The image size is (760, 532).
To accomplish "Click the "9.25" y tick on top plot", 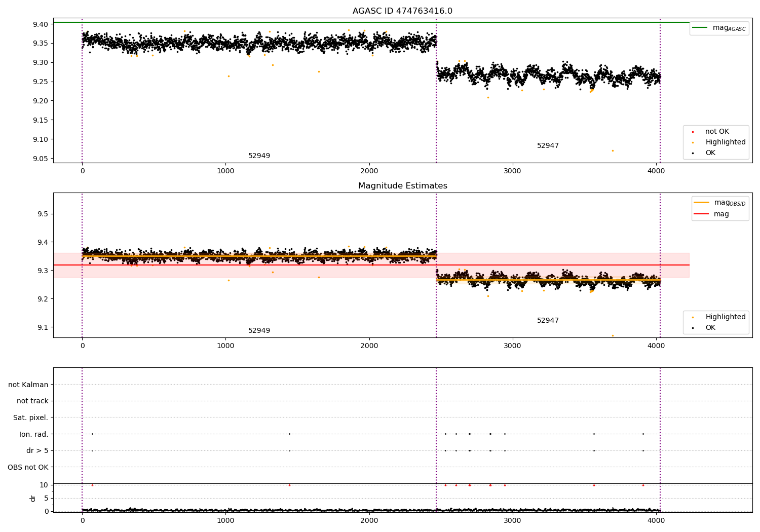I will pos(41,82).
